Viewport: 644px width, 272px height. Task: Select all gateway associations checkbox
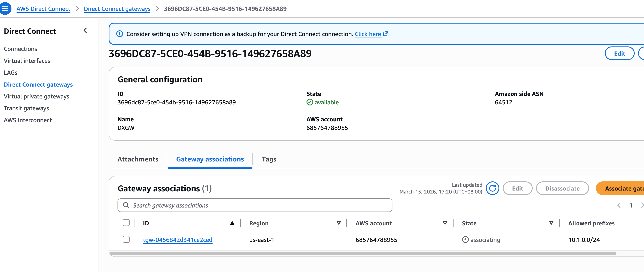click(126, 223)
